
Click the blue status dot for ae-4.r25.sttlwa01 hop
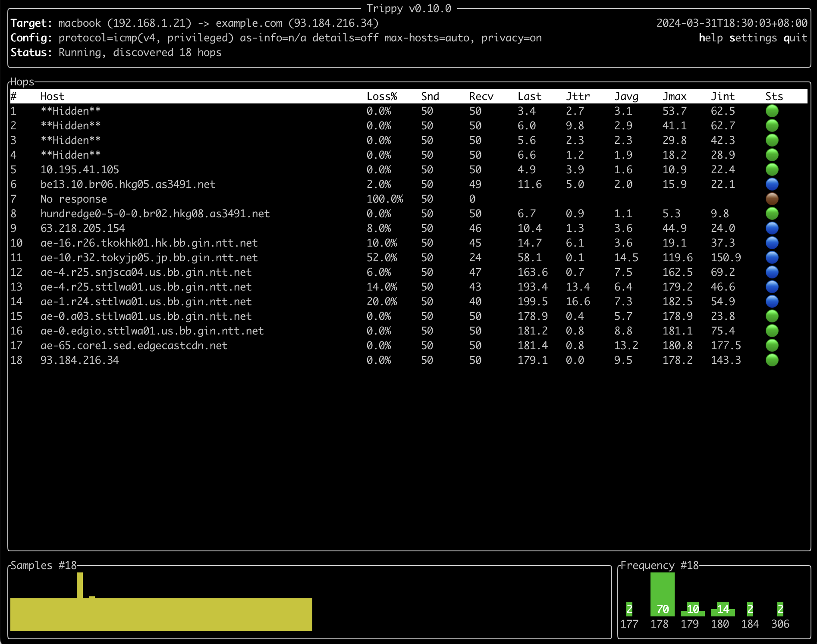point(772,287)
